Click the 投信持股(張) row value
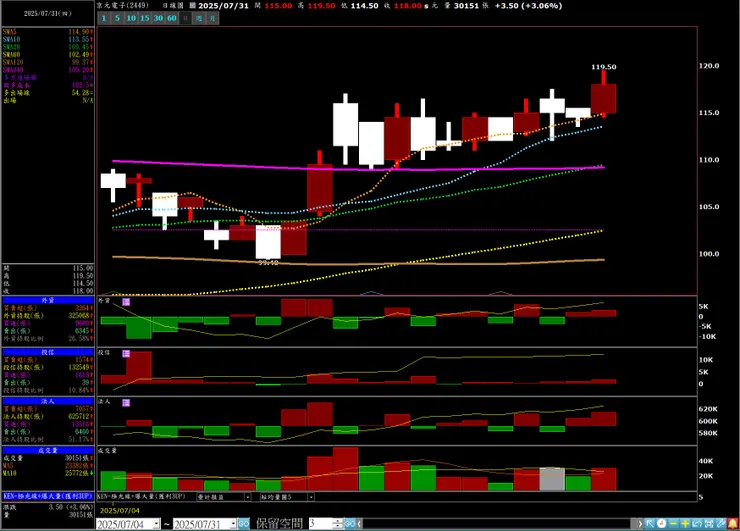The width and height of the screenshot is (740, 531). [79, 367]
